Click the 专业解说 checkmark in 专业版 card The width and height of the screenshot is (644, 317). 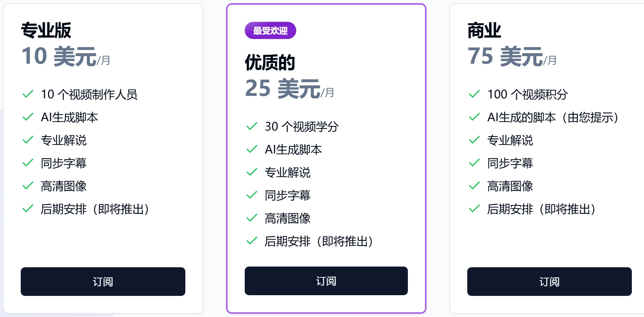point(28,140)
